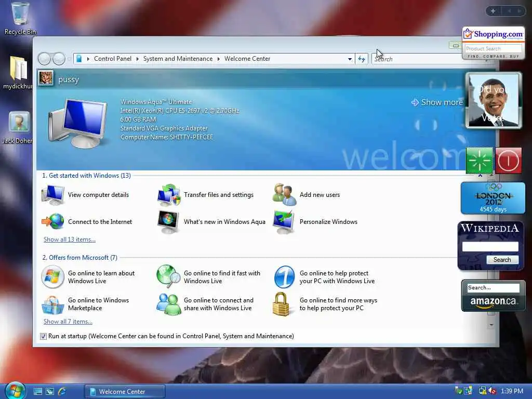The height and width of the screenshot is (399, 532).
Task: Click connect and share Windows Live icon
Action: coord(169,304)
